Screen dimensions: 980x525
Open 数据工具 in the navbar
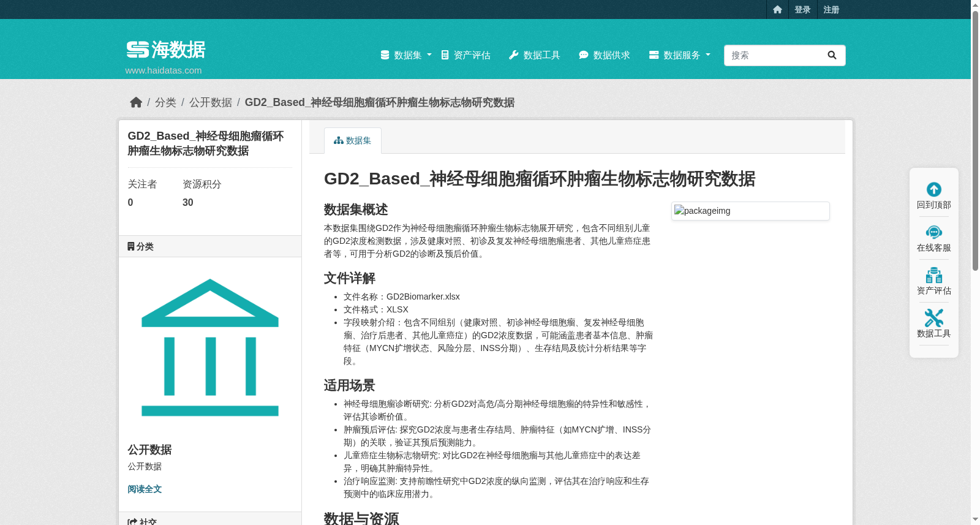pos(535,55)
